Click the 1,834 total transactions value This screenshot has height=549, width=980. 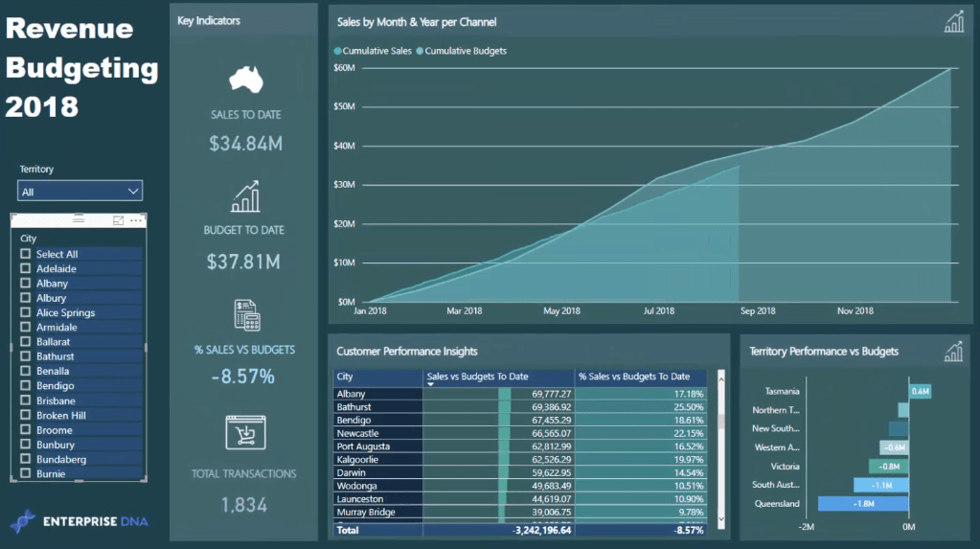click(x=244, y=505)
